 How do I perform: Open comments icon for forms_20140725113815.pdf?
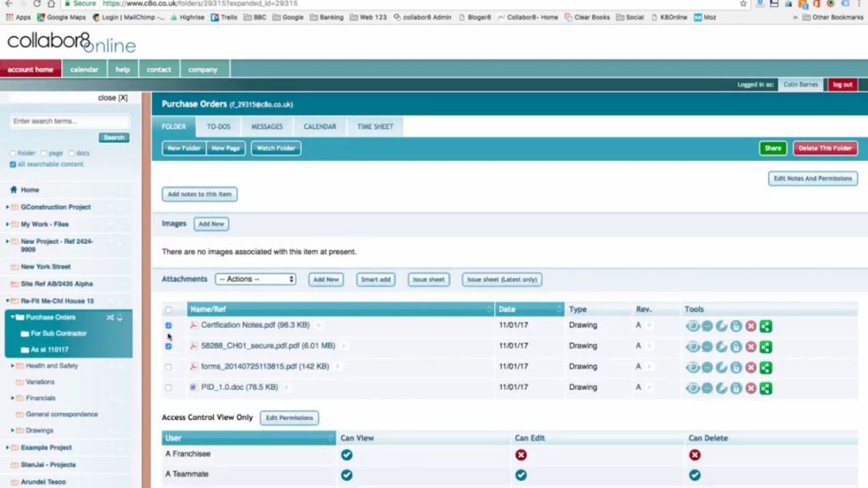click(x=707, y=367)
